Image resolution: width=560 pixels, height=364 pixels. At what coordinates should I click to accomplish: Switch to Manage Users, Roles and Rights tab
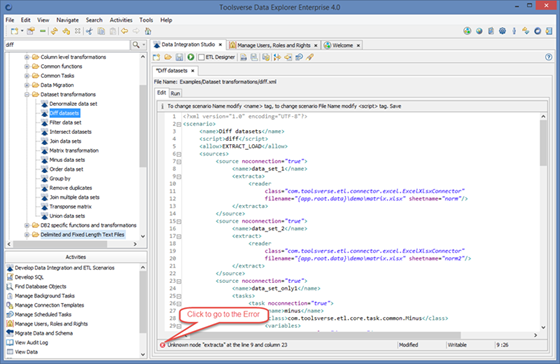point(274,45)
